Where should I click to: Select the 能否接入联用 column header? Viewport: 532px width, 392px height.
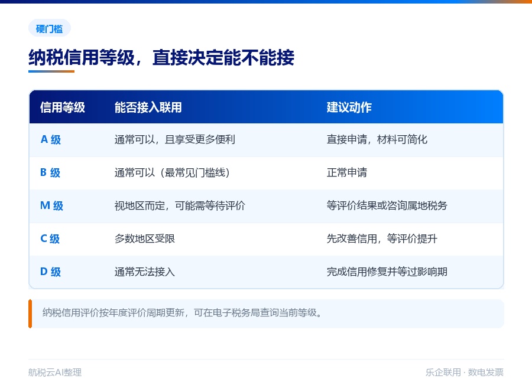(x=148, y=107)
